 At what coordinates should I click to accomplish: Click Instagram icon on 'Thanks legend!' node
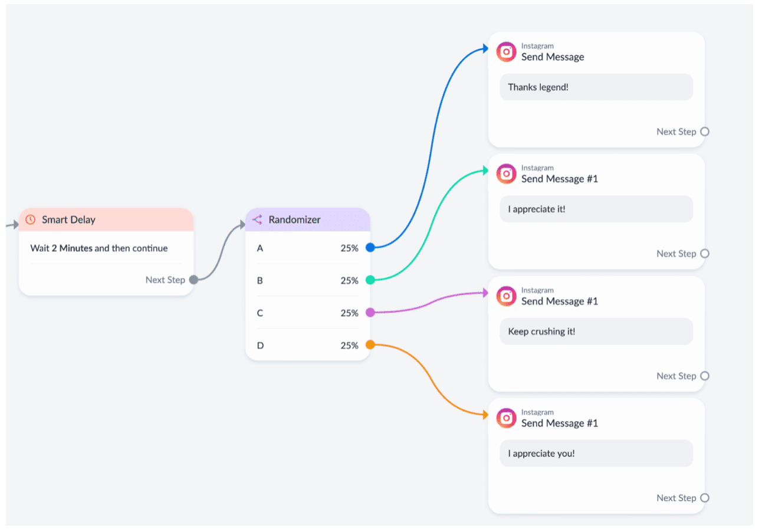[x=506, y=52]
